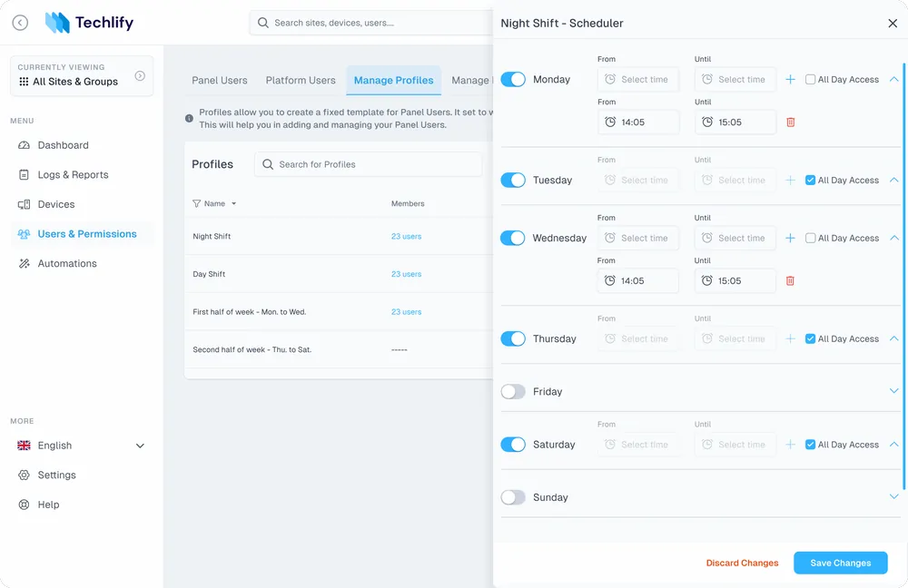Disable the Thursday schedule toggle
908x588 pixels.
click(x=513, y=338)
